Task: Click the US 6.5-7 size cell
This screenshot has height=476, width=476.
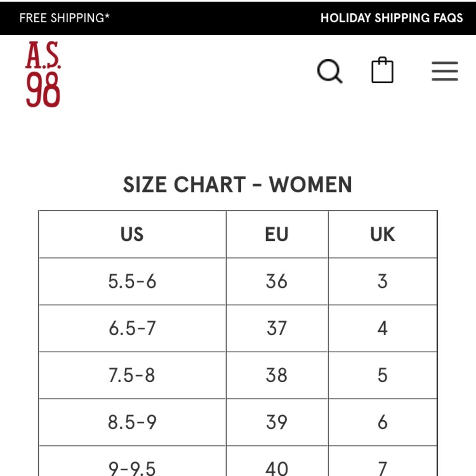Action: pyautogui.click(x=132, y=328)
